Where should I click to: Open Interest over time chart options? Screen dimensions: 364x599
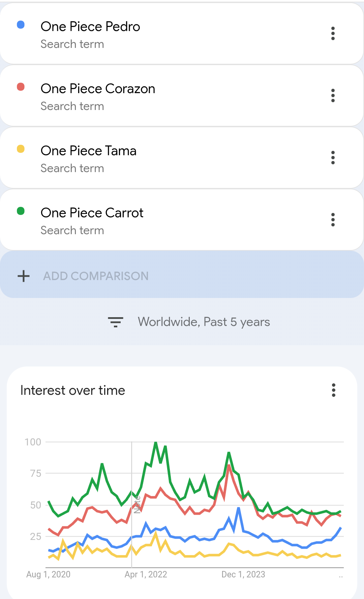coord(333,390)
